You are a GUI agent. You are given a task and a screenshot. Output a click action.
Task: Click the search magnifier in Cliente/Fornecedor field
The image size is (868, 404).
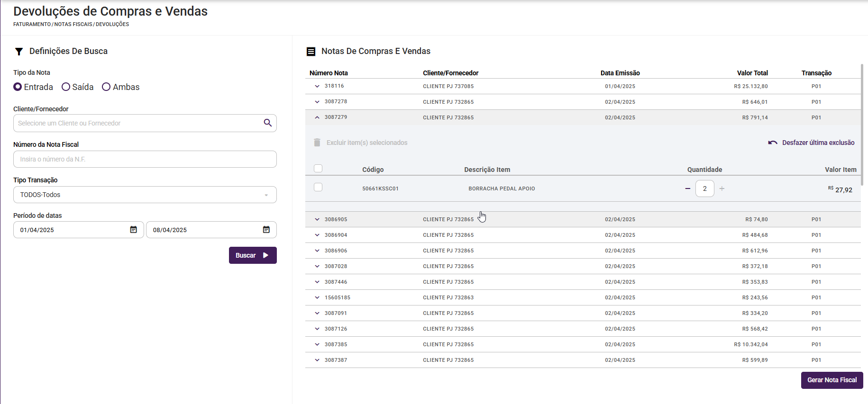point(268,123)
